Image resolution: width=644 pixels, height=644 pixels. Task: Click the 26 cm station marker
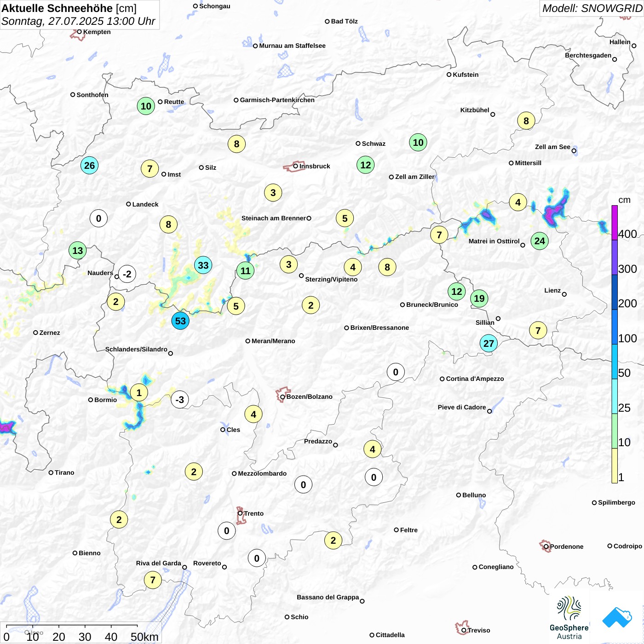click(89, 166)
